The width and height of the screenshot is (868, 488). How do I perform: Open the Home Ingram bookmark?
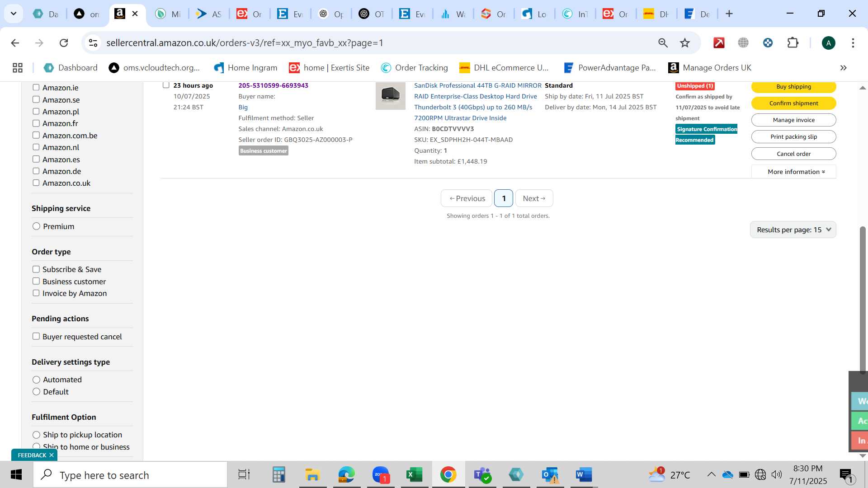point(245,68)
